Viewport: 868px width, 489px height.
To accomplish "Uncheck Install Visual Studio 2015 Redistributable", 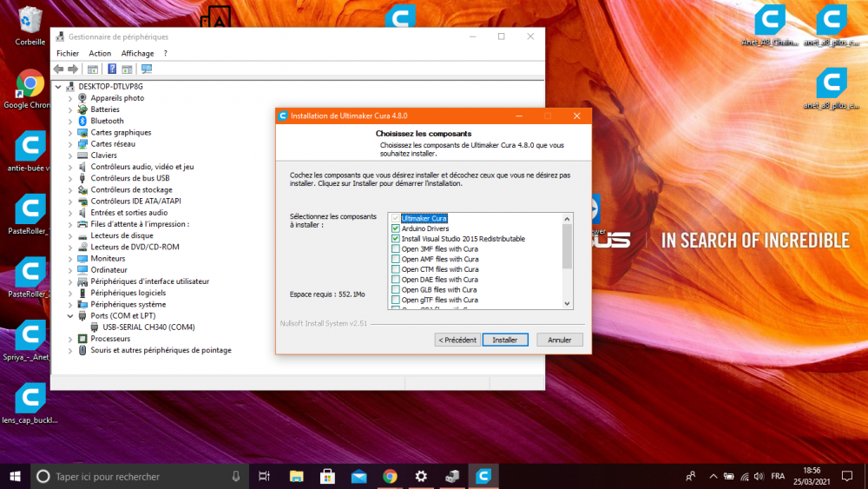I will 395,239.
